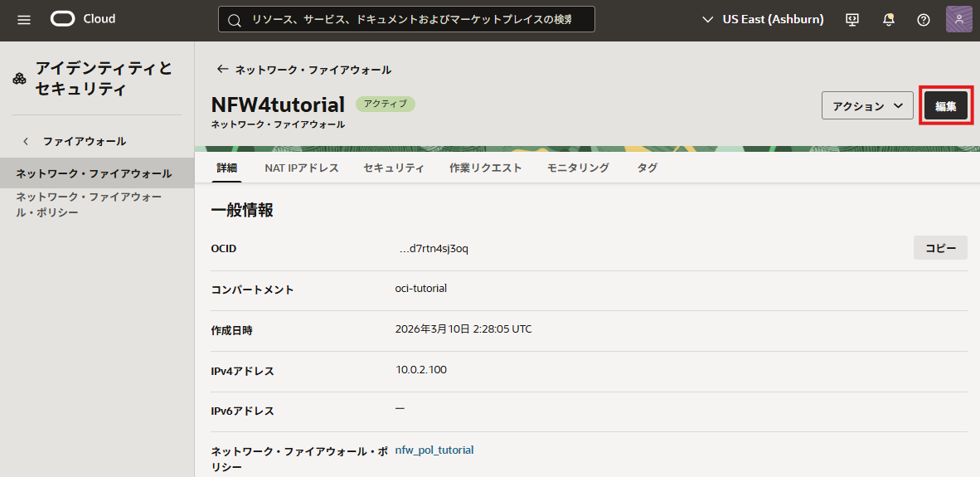Click the Identity and Security service icon
This screenshot has width=980, height=477.
tap(19, 79)
